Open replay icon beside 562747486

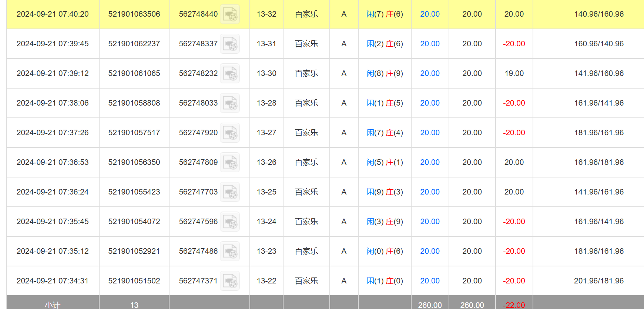click(x=230, y=252)
